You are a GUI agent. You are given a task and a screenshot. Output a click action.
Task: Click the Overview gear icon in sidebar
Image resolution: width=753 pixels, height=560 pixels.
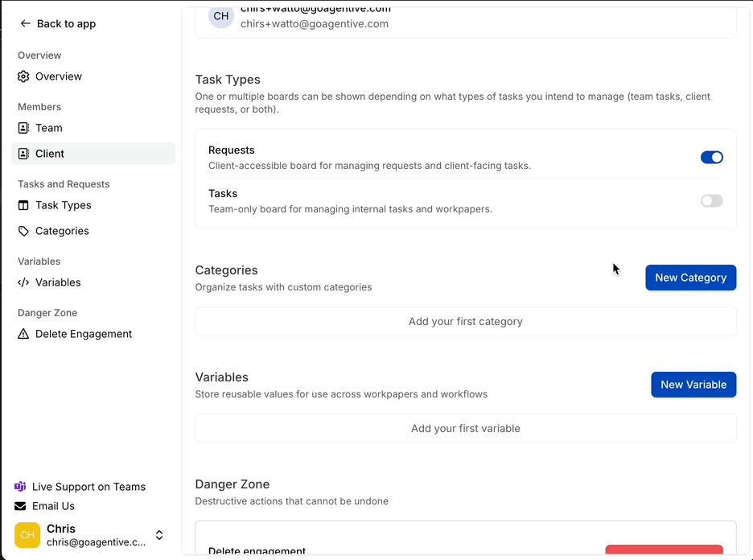click(23, 76)
